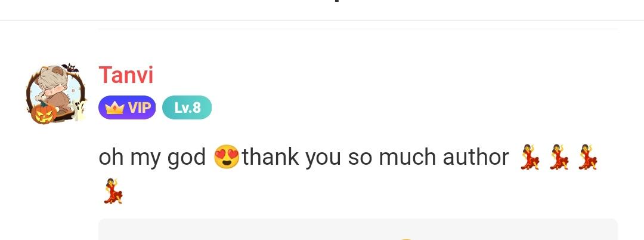Screen dimensions: 644x240
Task: Click the heart-eyes emoji in the comment
Action: 227,157
